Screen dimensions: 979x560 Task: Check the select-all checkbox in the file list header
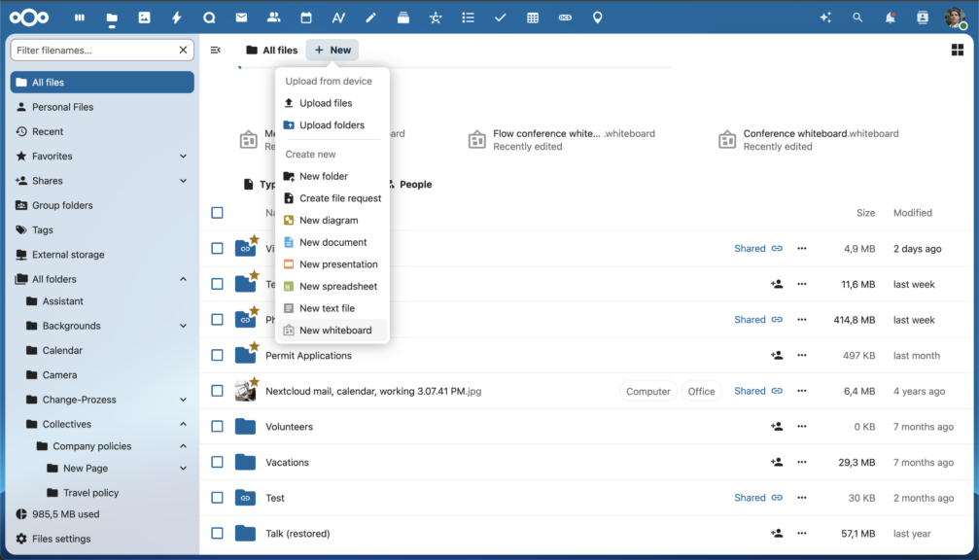point(217,212)
